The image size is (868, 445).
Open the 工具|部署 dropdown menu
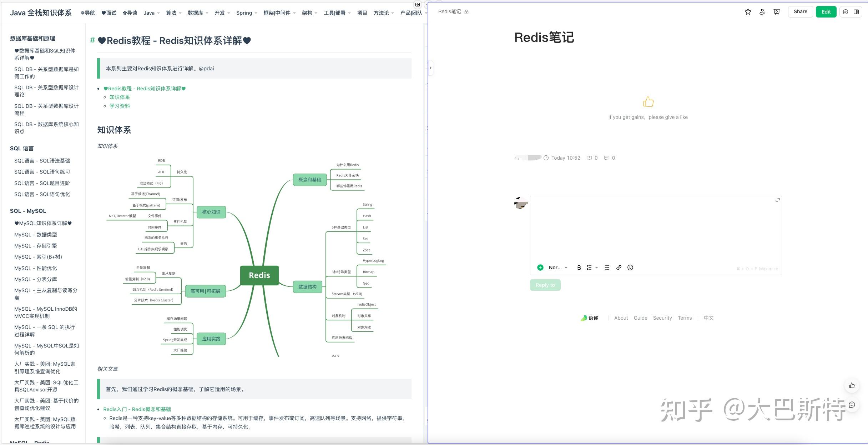coord(337,13)
